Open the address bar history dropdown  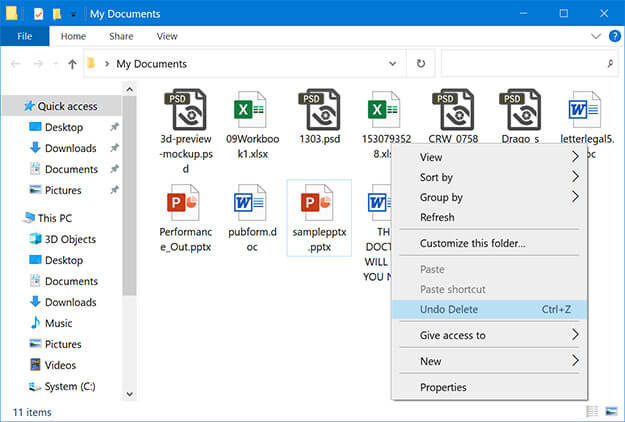393,64
